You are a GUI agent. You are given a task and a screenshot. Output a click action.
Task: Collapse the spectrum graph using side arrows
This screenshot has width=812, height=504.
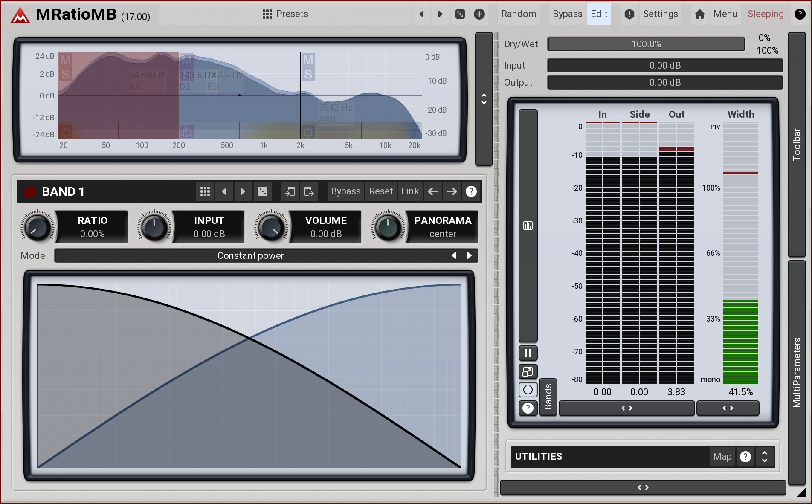[484, 99]
